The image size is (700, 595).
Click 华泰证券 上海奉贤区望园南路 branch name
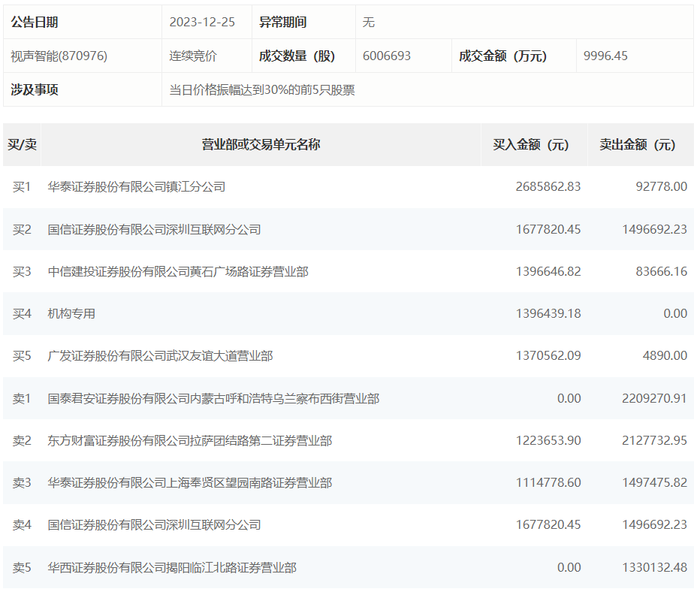[x=190, y=483]
